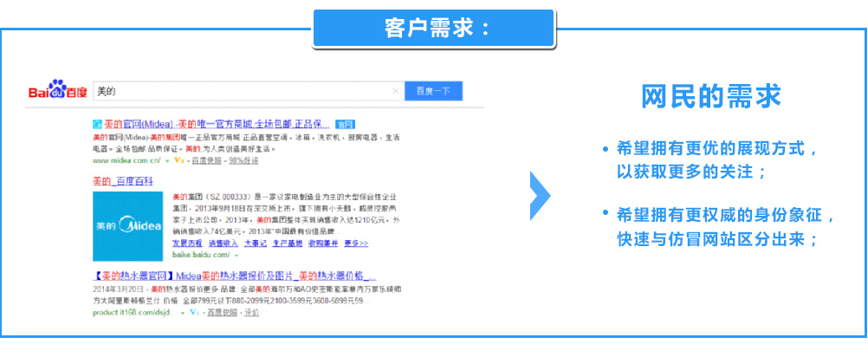Click the 90%好评 rating link

pyautogui.click(x=243, y=161)
